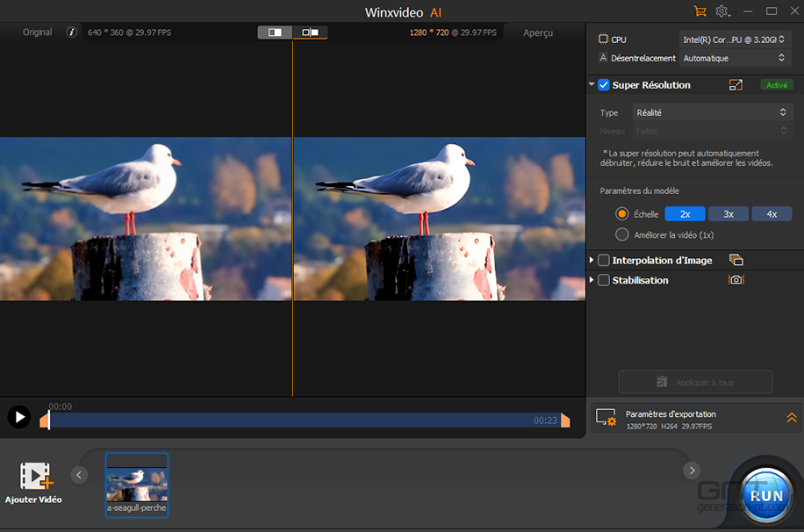This screenshot has width=804, height=532.
Task: Open the CPU processor dropdown
Action: 735,40
